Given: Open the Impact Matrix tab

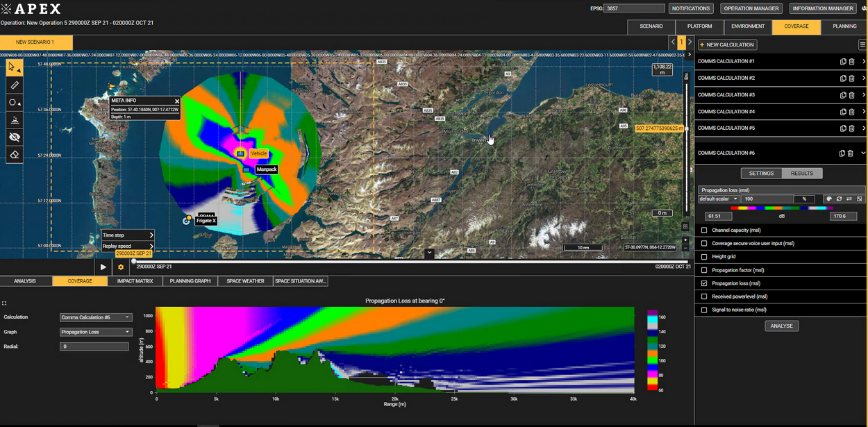Looking at the screenshot, I should (135, 281).
